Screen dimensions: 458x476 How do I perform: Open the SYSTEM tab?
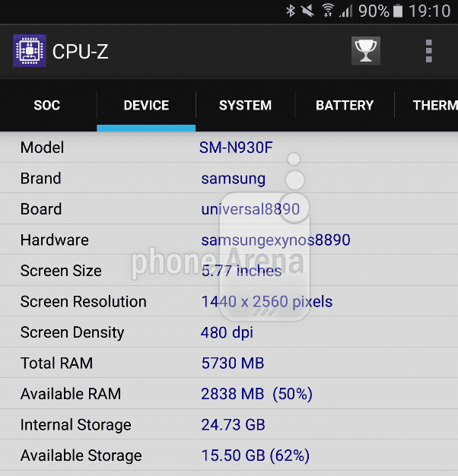(x=245, y=106)
